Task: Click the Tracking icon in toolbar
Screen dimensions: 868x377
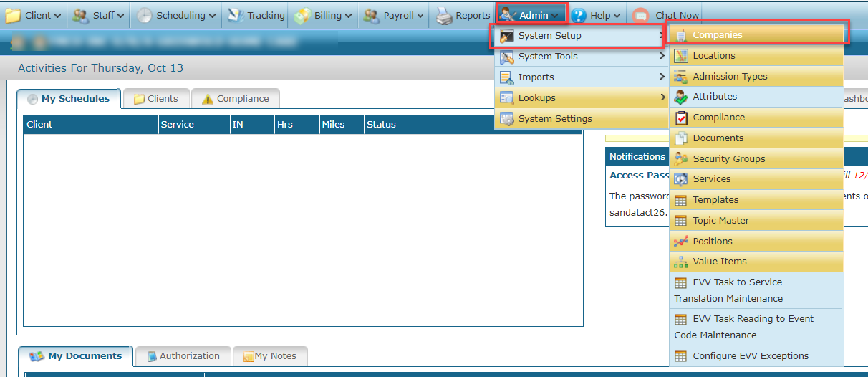Action: pos(236,15)
